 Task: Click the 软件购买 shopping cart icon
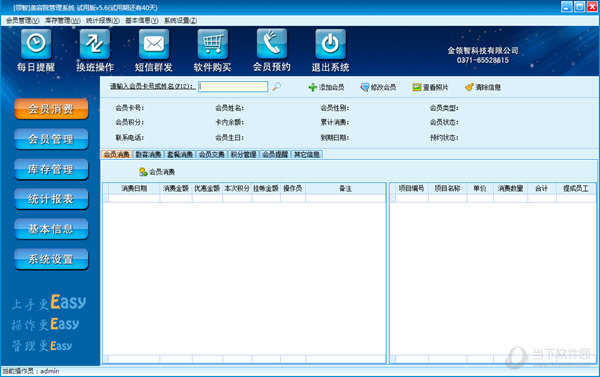coord(212,44)
